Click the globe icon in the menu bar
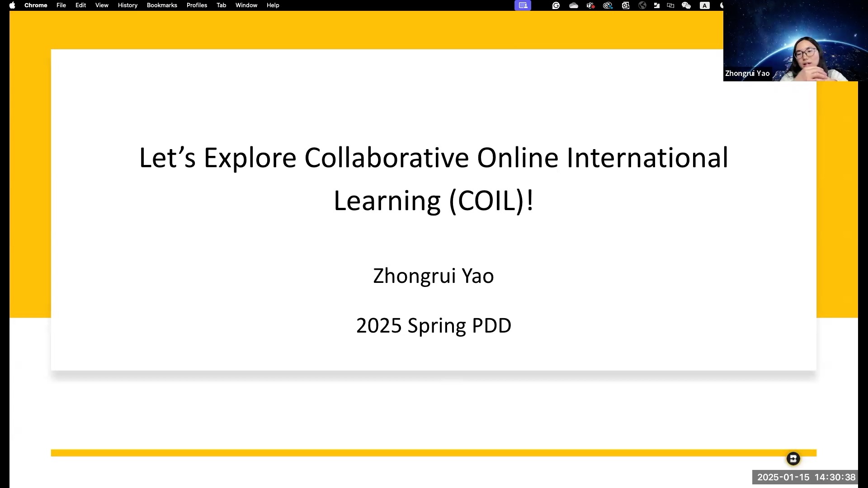868x488 pixels. [642, 5]
